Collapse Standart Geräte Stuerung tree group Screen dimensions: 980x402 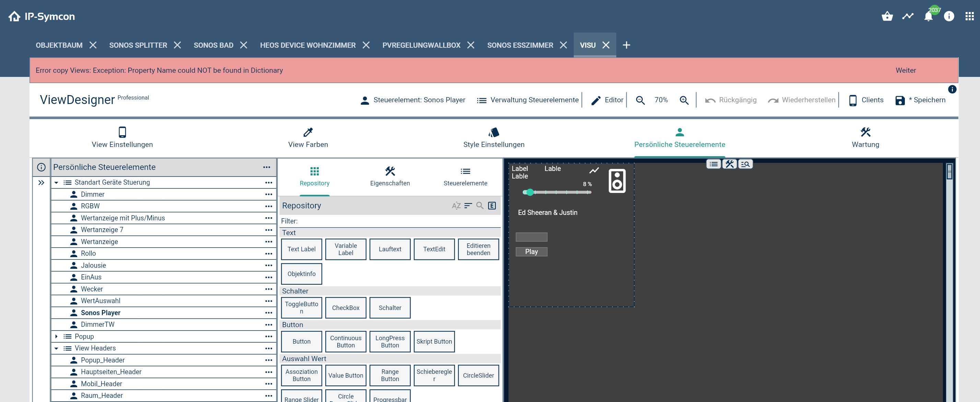click(56, 183)
